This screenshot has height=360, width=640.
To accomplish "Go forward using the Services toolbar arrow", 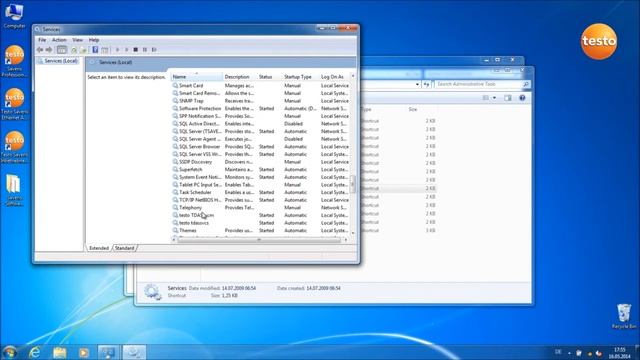I will point(49,50).
